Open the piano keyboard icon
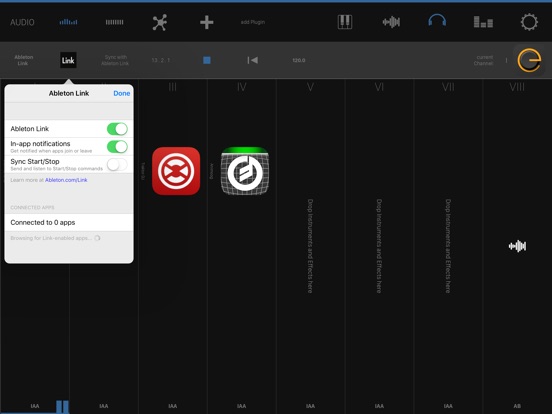Image resolution: width=552 pixels, height=414 pixels. coord(345,22)
